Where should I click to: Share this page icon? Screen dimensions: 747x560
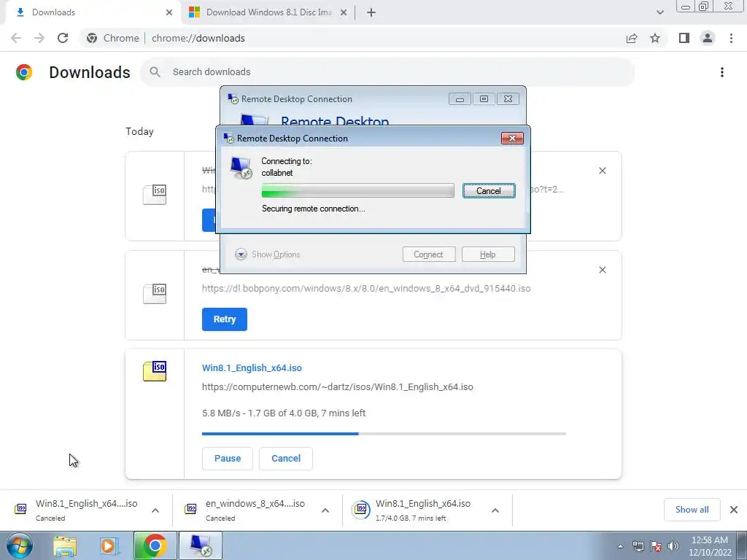(632, 38)
